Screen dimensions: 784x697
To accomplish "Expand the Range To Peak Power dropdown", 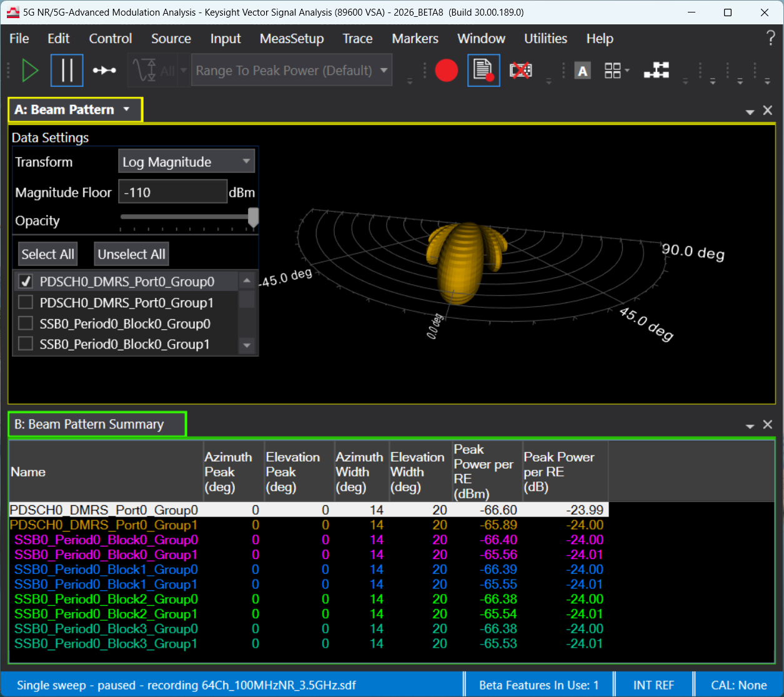I will click(291, 71).
